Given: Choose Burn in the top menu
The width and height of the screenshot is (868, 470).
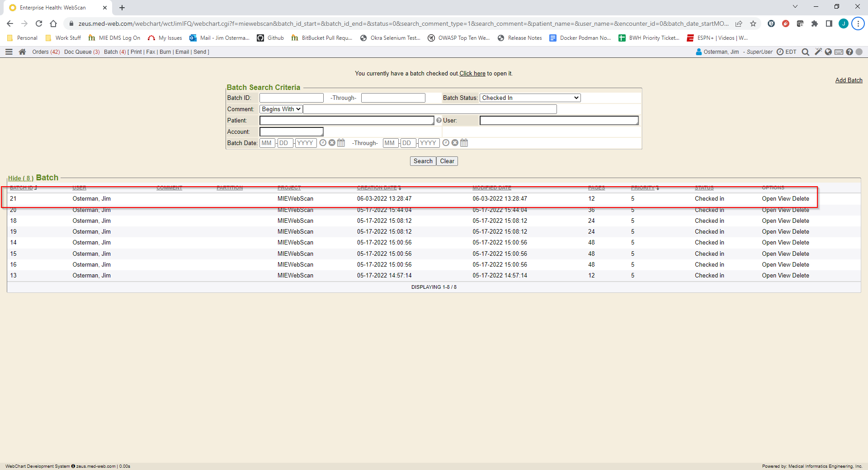Looking at the screenshot, I should click(x=165, y=52).
